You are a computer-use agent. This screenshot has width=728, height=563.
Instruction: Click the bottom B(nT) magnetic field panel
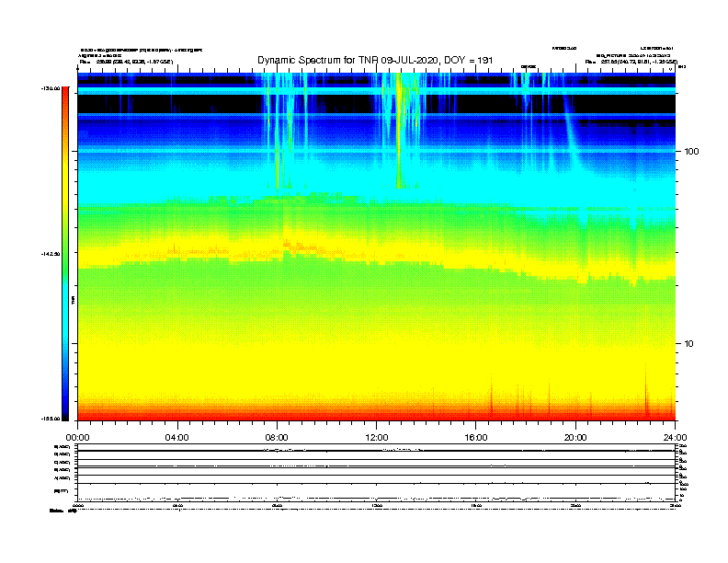coord(376,491)
